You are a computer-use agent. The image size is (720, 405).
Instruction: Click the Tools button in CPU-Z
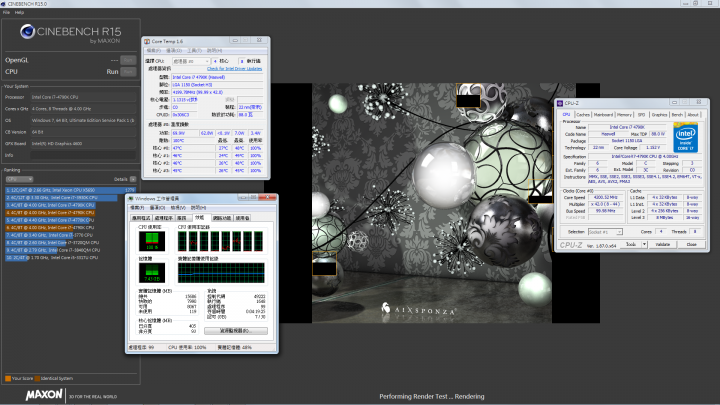coord(631,245)
